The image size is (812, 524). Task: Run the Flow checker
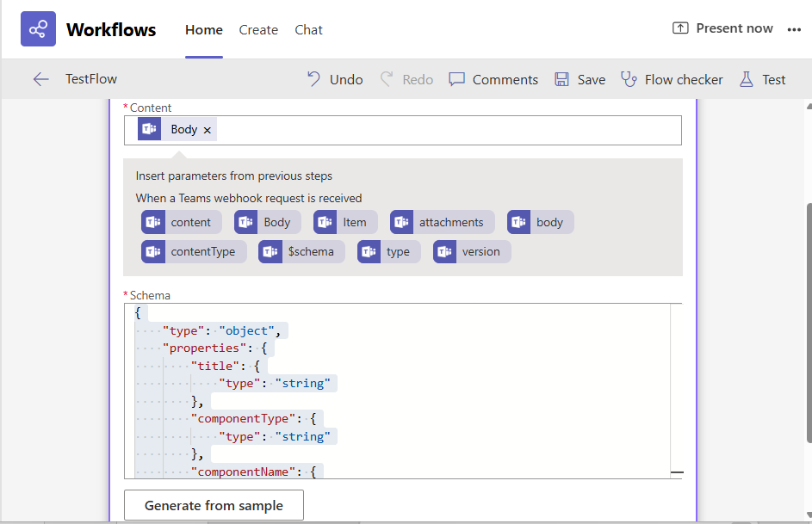pos(672,79)
